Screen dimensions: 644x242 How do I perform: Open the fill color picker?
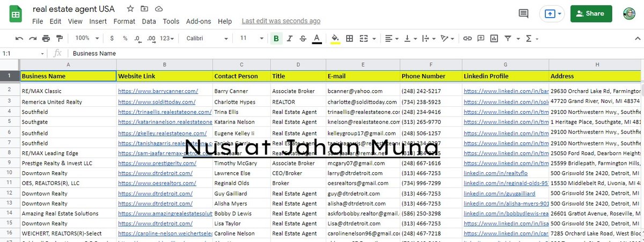click(336, 39)
